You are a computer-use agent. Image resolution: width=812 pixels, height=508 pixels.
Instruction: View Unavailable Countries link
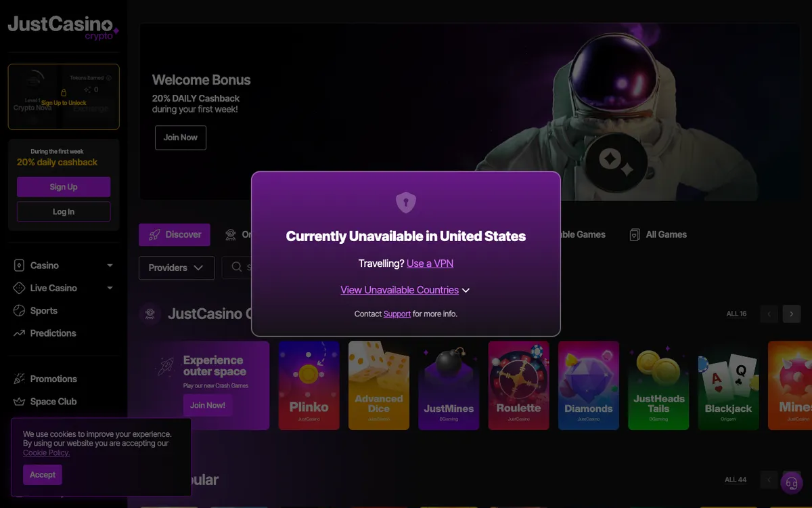pyautogui.click(x=400, y=290)
